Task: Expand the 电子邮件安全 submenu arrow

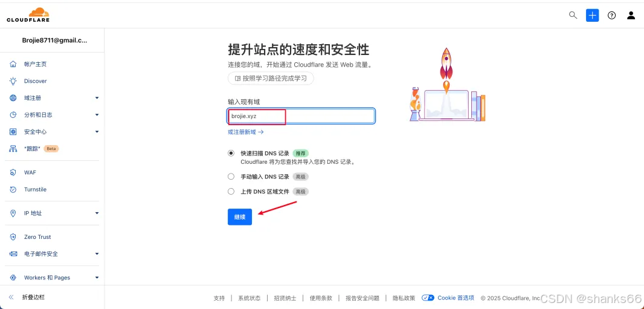Action: pyautogui.click(x=97, y=254)
